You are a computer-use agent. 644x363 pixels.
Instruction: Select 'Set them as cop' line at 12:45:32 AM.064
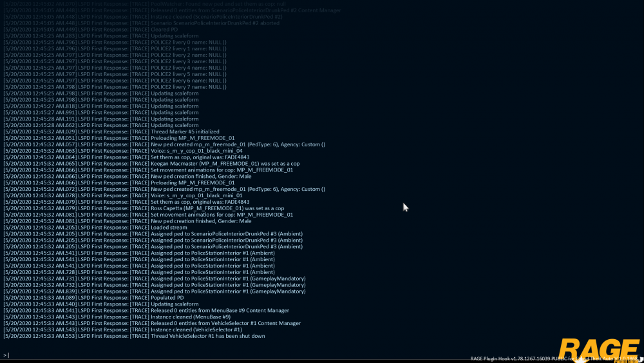tap(126, 157)
